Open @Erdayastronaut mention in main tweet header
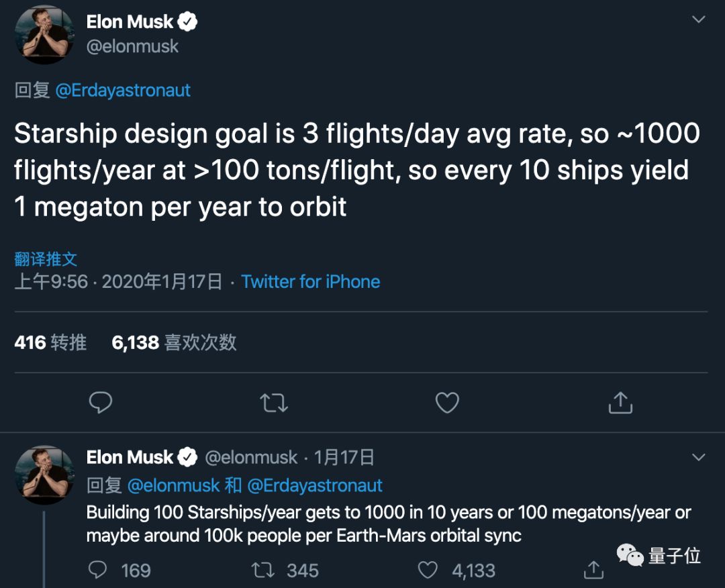725x588 pixels. [x=123, y=91]
